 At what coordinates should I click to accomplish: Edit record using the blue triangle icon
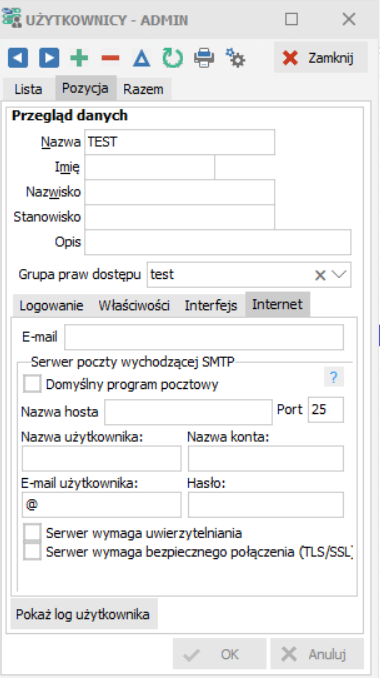(x=141, y=58)
